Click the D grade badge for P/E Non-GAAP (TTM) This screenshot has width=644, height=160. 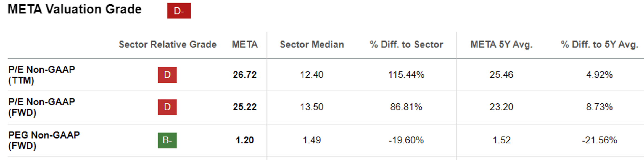click(x=167, y=75)
